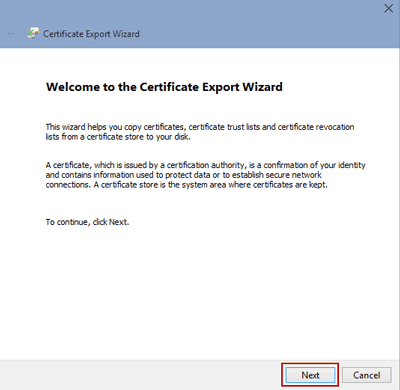Click the back arrow in title bar

[11, 34]
